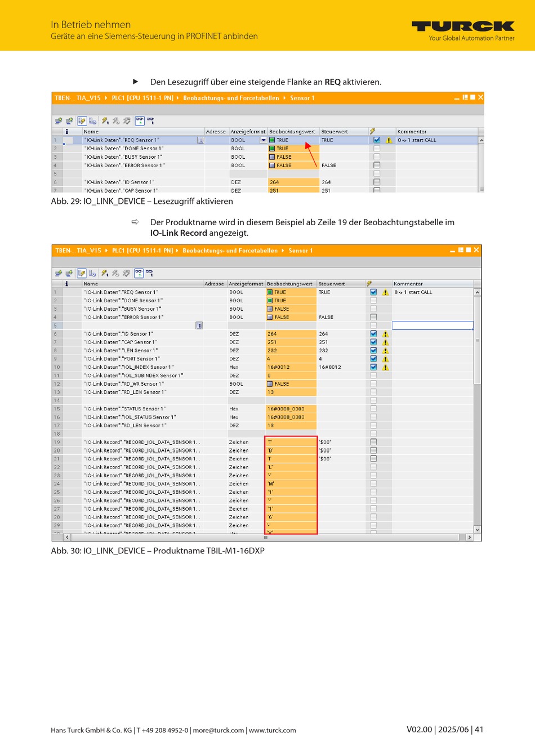Toggle modify columns icon in lower watch table toolbar
This screenshot has height=756, width=535.
82,273
